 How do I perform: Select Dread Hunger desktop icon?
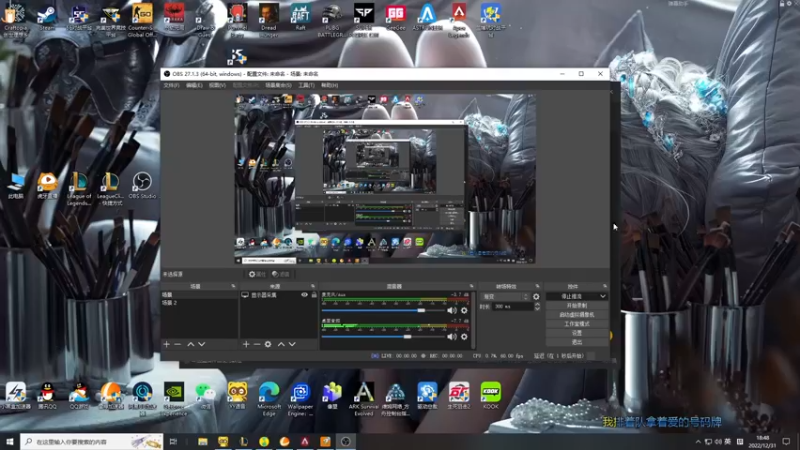pyautogui.click(x=268, y=20)
